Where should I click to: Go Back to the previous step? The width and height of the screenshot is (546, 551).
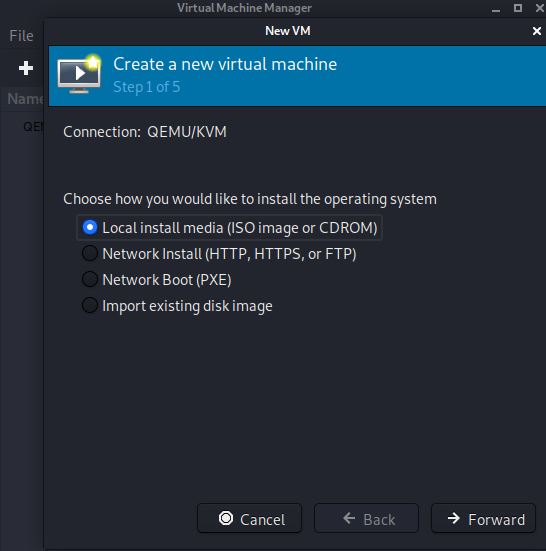tap(366, 518)
